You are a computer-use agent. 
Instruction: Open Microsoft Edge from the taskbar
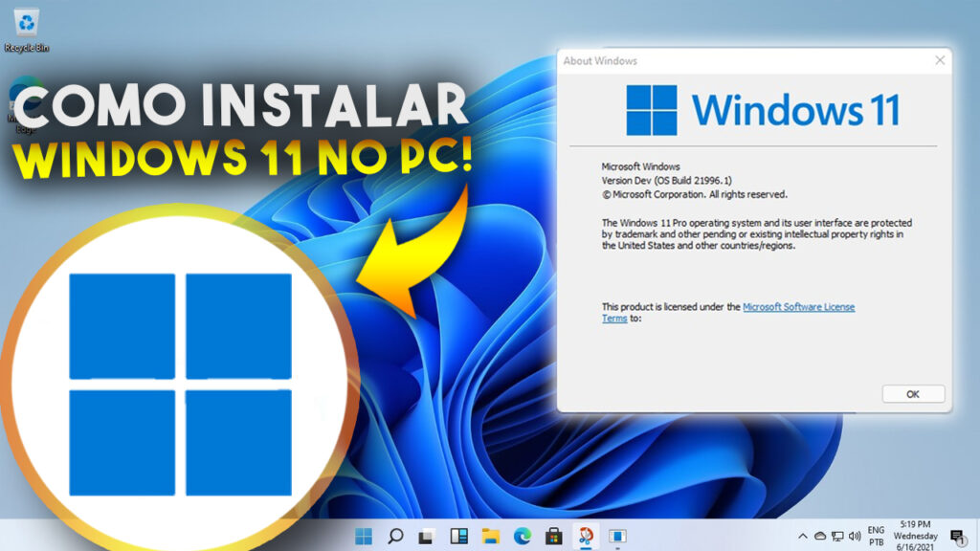tap(522, 536)
